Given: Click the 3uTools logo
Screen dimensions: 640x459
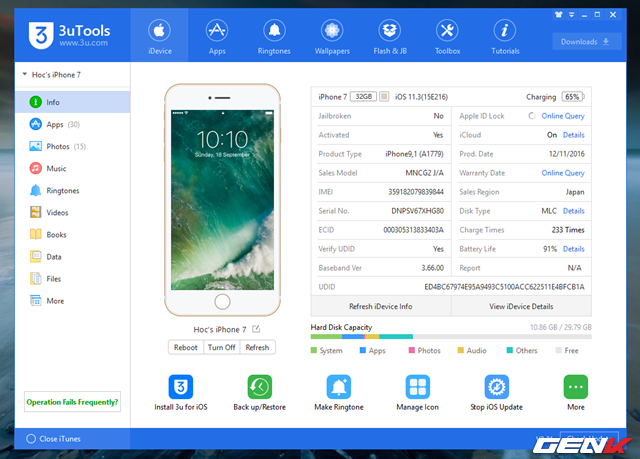Looking at the screenshot, I should 69,35.
